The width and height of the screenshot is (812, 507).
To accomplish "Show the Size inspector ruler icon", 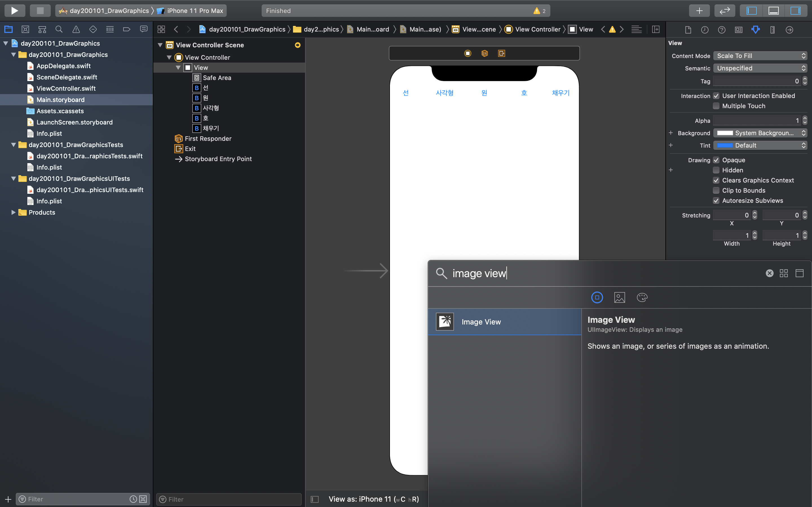I will pyautogui.click(x=773, y=30).
